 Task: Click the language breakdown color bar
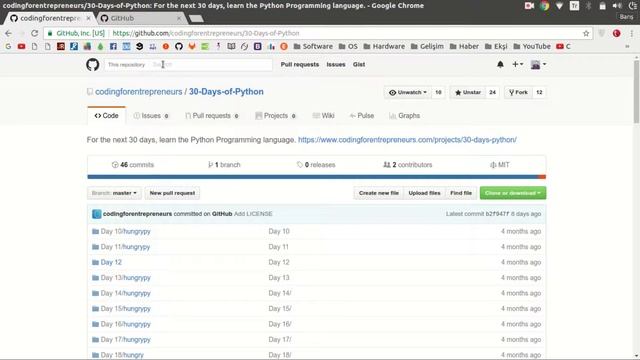316,177
